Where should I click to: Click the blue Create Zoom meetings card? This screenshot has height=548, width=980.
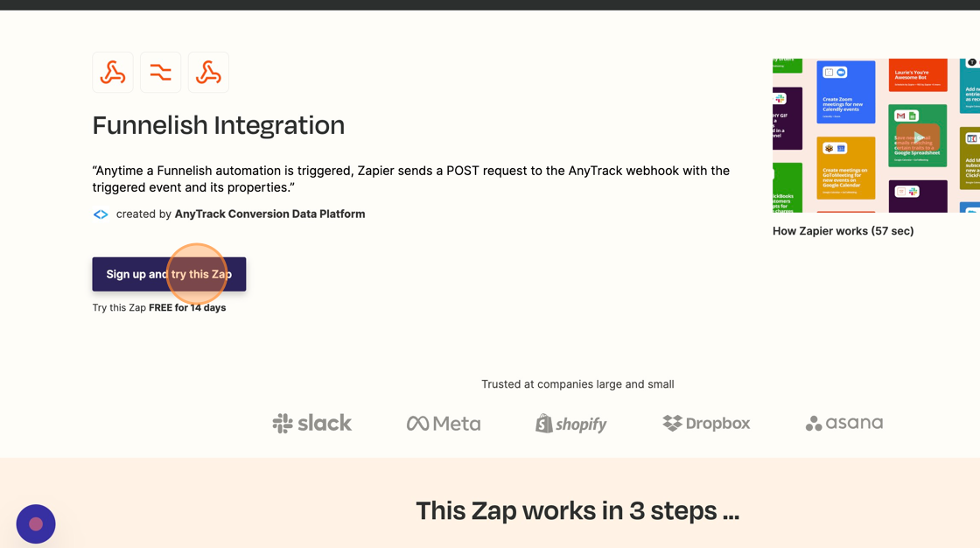(845, 92)
